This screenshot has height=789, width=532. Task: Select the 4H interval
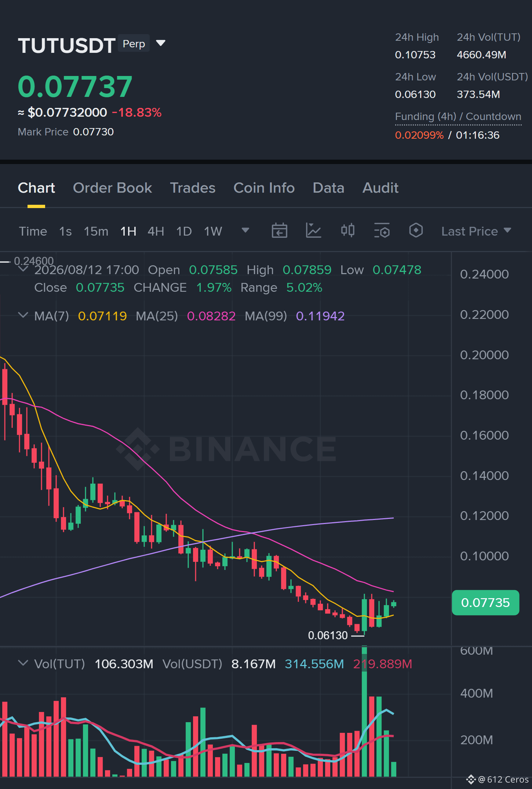coord(156,231)
